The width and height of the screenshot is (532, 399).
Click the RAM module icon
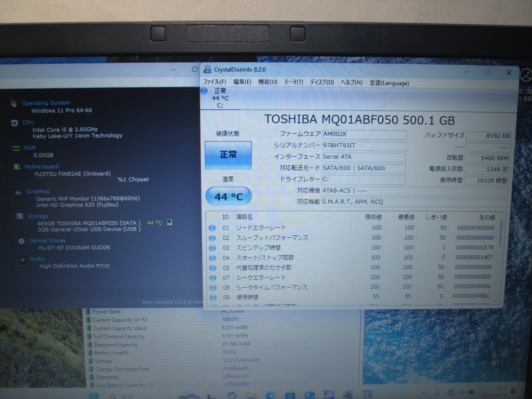pyautogui.click(x=16, y=148)
